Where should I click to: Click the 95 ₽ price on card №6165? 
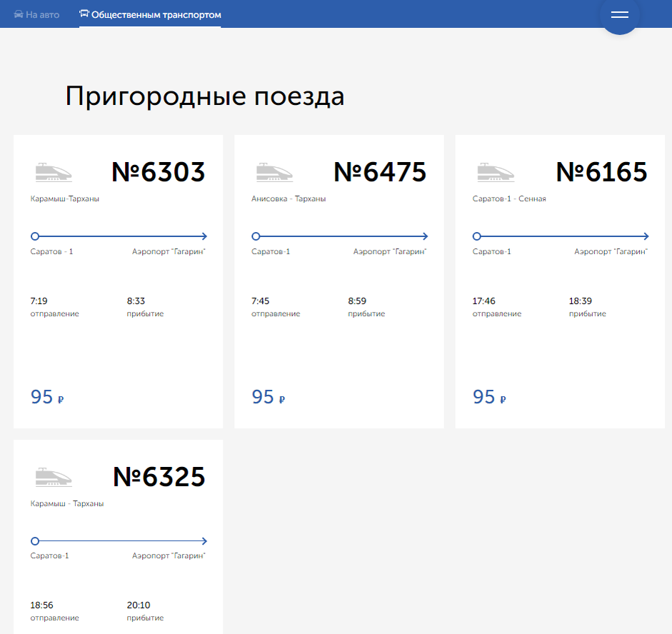tap(489, 397)
